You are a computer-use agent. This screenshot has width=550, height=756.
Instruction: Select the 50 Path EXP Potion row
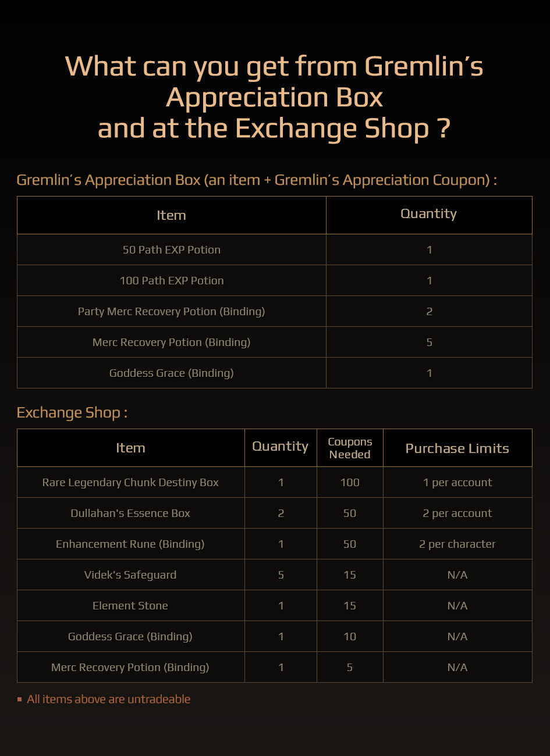[x=275, y=249]
